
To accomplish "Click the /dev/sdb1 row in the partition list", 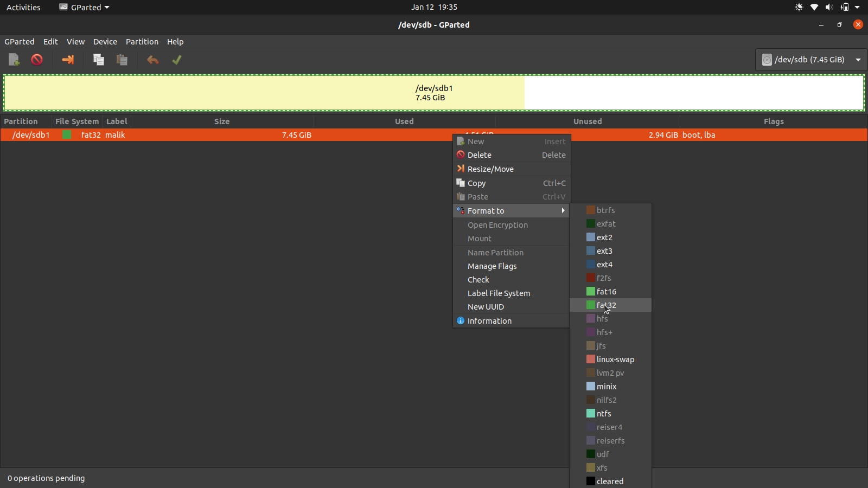I will [x=217, y=134].
